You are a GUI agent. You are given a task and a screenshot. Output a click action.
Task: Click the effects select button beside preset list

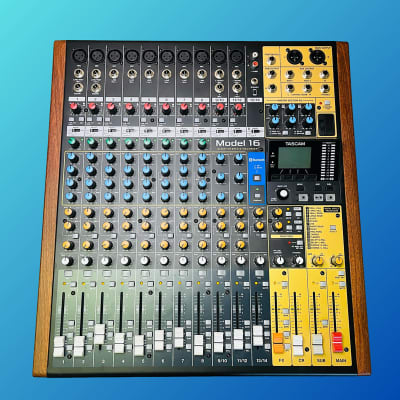point(332,228)
